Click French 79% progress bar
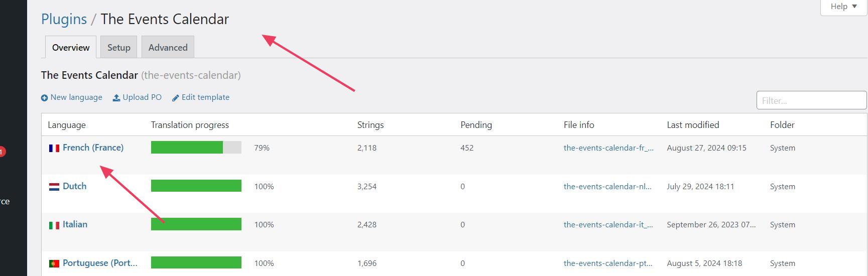Screen dimensions: 868x276 coord(196,148)
